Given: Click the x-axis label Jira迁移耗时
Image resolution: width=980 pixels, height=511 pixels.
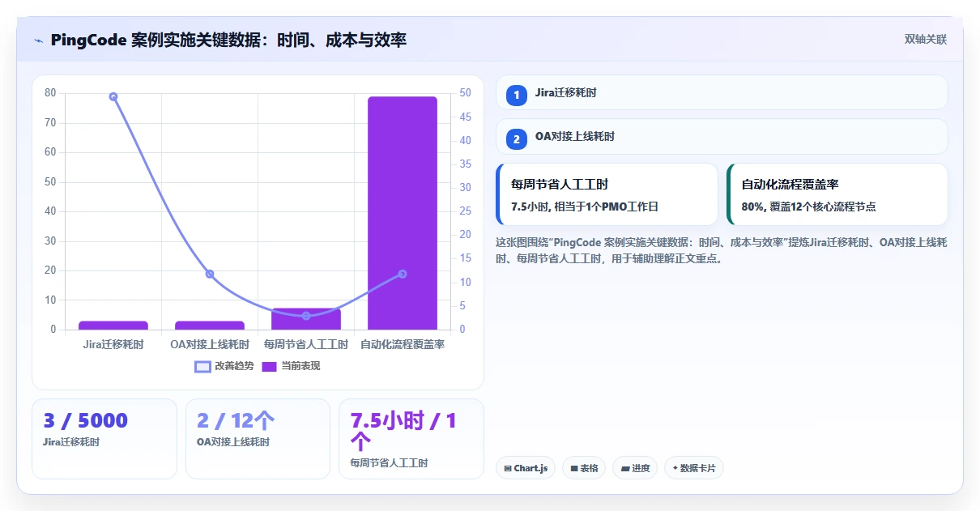Looking at the screenshot, I should pos(113,345).
